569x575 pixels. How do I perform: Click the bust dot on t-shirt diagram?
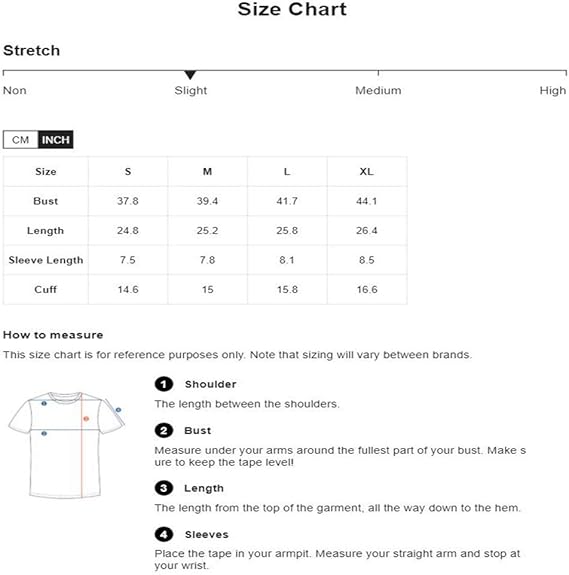click(44, 433)
